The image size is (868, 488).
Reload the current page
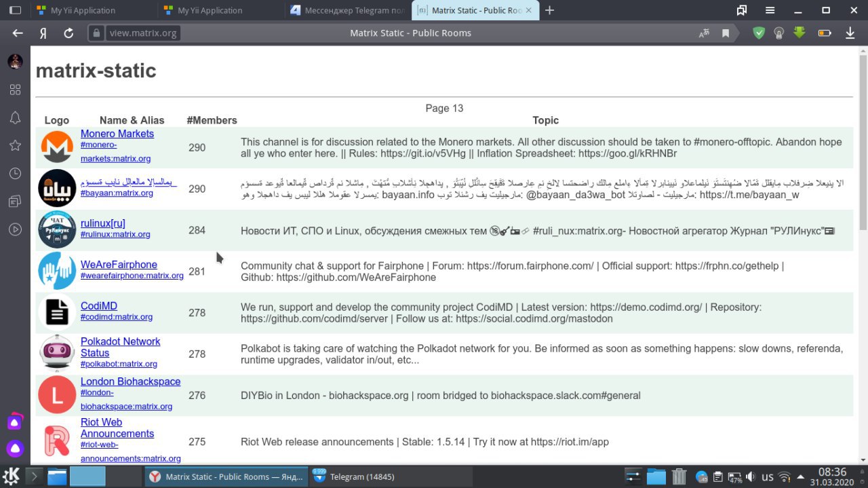[x=68, y=33]
